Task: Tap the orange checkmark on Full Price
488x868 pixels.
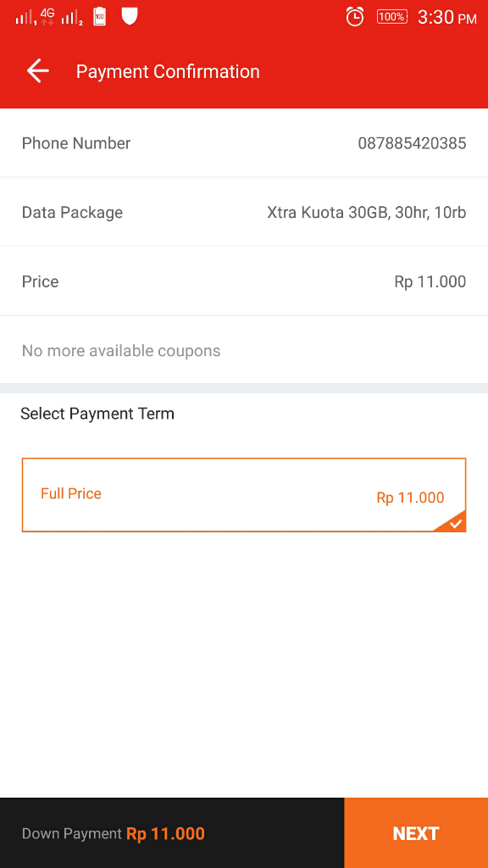Action: tap(457, 523)
